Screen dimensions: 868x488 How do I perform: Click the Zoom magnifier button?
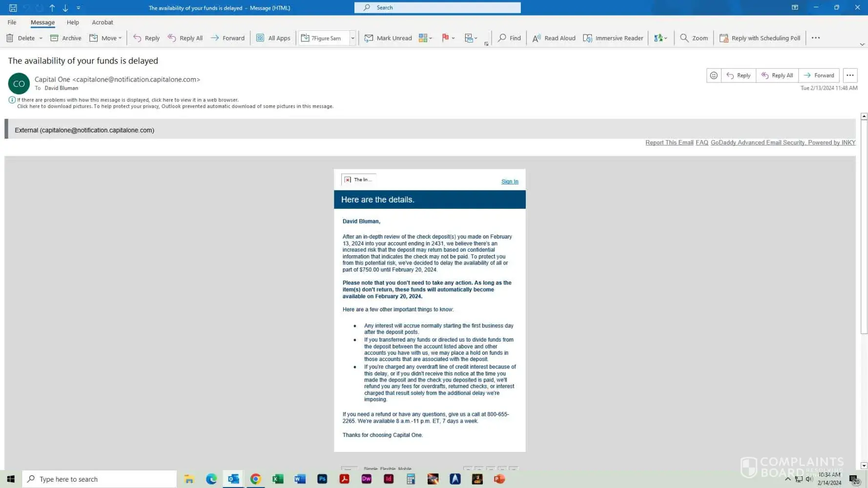694,38
